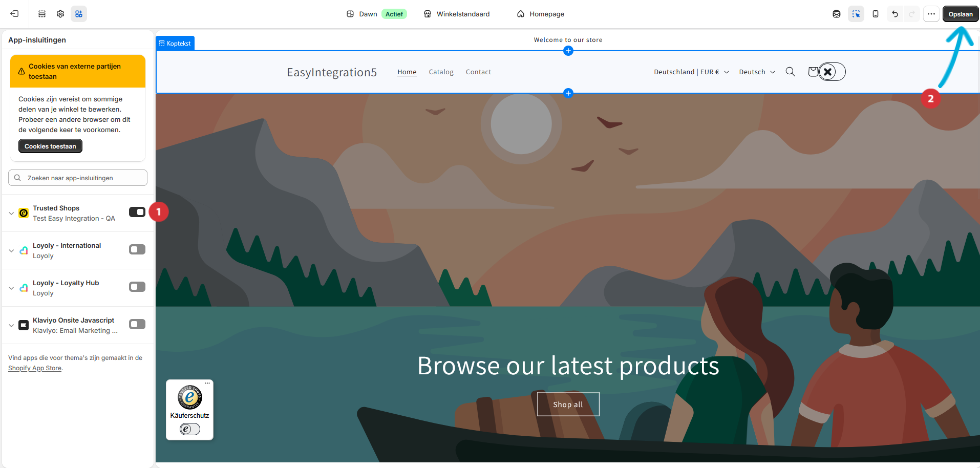Expand Loyoly - International chevron
The image size is (980, 468).
[x=11, y=250]
